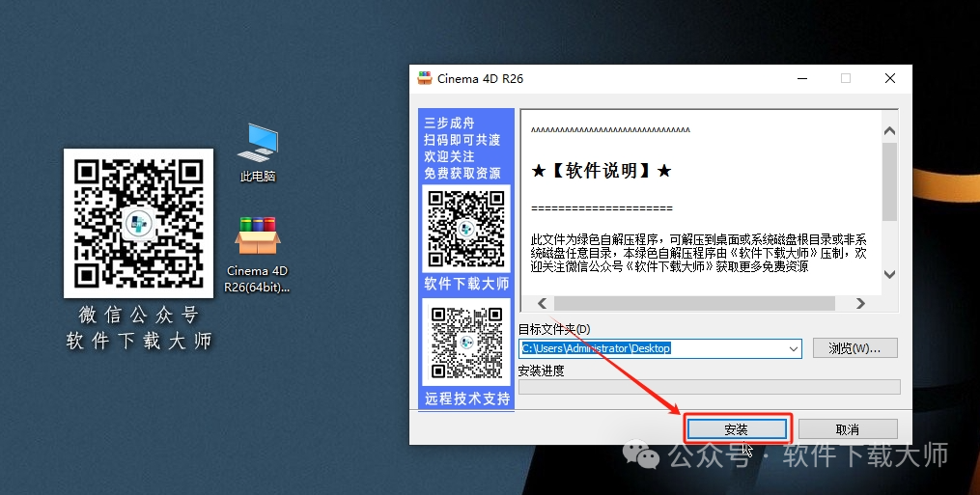
Task: Click the 取消 cancel button
Action: click(x=848, y=428)
